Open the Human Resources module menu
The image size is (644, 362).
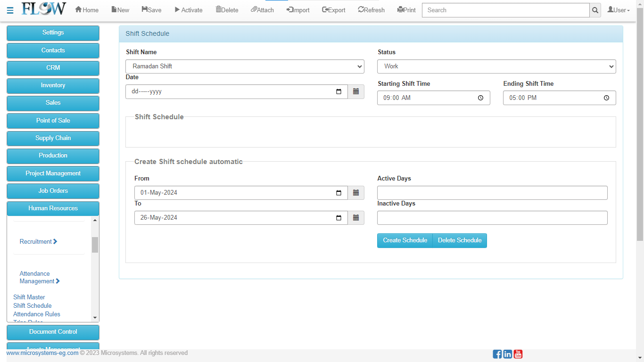click(53, 208)
